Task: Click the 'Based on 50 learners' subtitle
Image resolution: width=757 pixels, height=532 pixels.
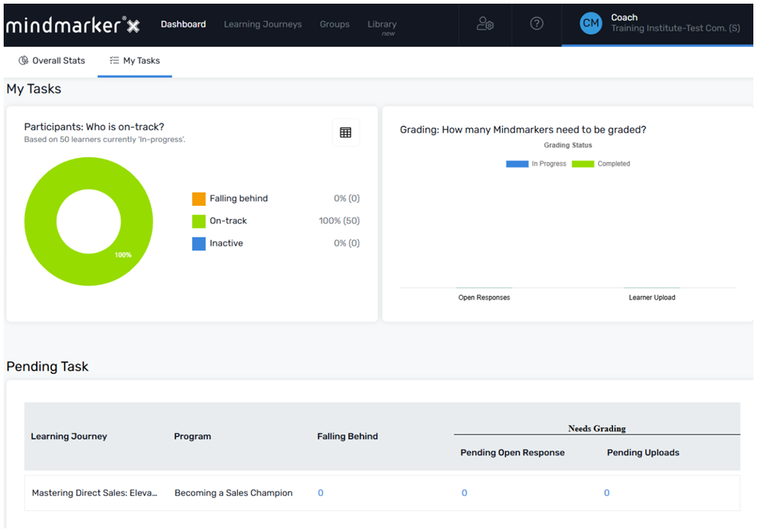Action: click(x=105, y=139)
